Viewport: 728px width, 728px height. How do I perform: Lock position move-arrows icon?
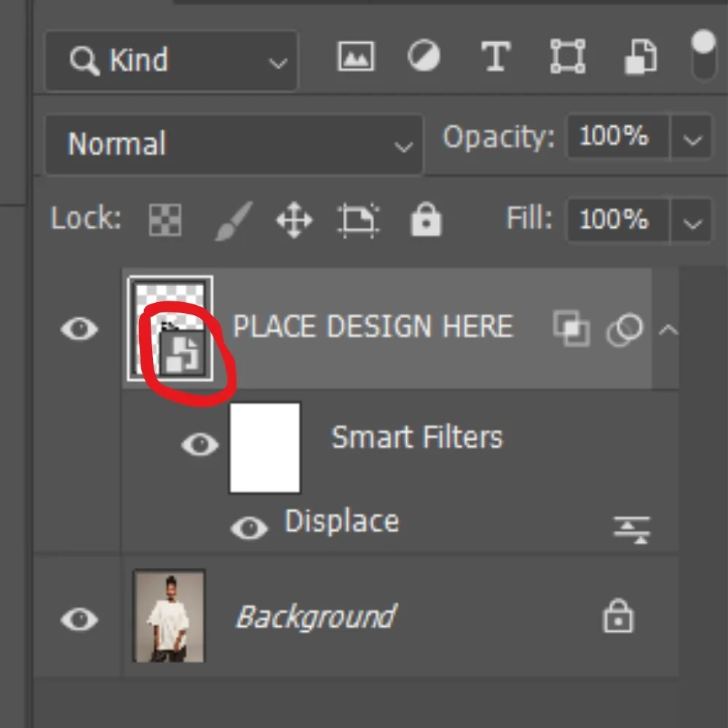294,220
